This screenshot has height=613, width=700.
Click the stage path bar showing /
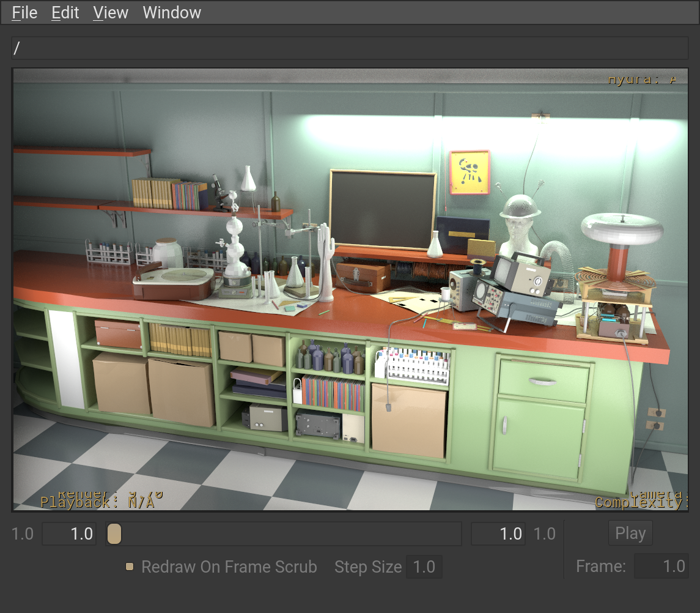tap(350, 47)
